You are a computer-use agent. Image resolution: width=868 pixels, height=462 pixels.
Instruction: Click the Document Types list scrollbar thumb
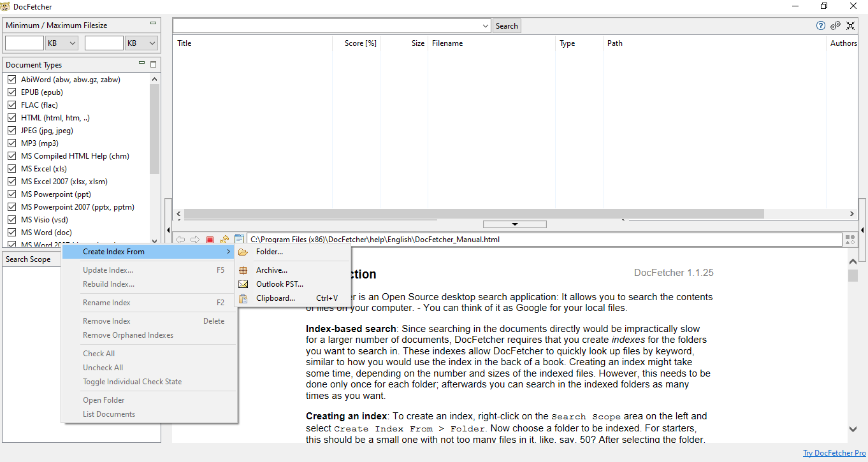point(154,129)
